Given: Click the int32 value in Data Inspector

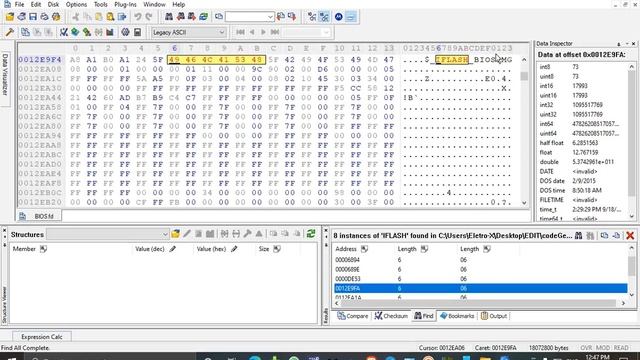Looking at the screenshot, I should click(x=587, y=105).
